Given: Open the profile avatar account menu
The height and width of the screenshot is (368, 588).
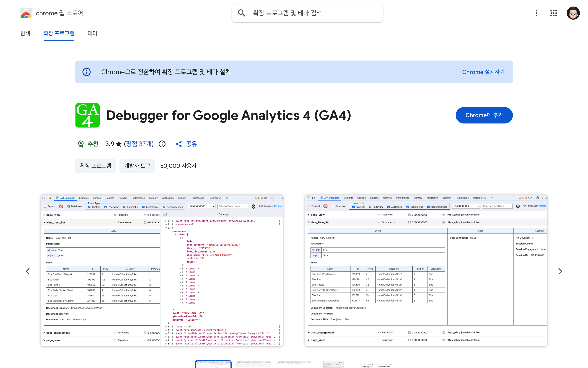Looking at the screenshot, I should [573, 13].
